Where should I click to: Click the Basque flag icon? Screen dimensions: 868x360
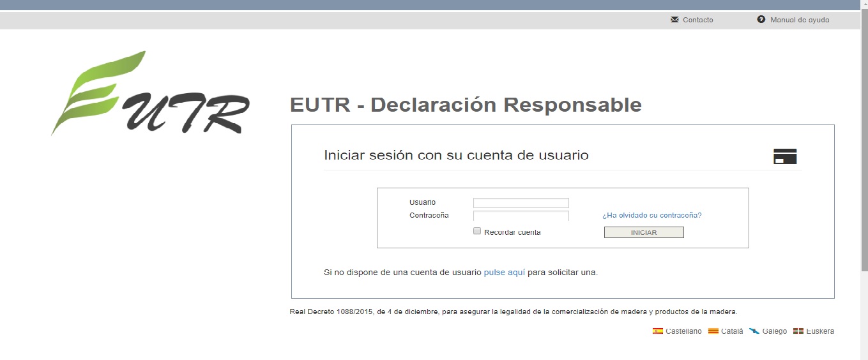click(x=798, y=331)
